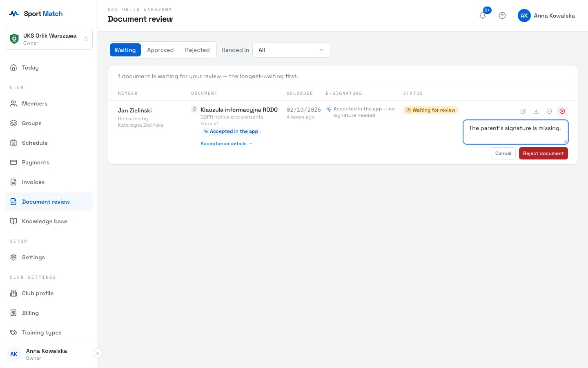Image resolution: width=588 pixels, height=368 pixels.
Task: Open Groups section
Action: 49,123
